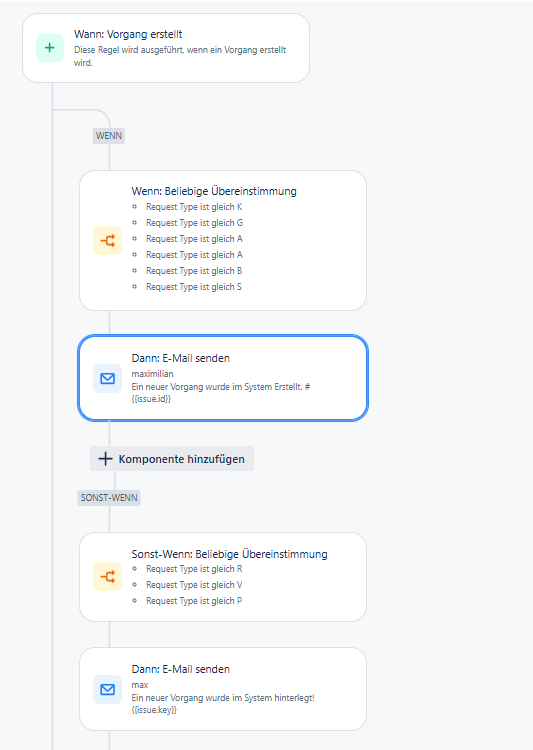Image resolution: width=533 pixels, height=750 pixels.
Task: Click the title Wann: Vorgang erstellt
Action: (128, 34)
